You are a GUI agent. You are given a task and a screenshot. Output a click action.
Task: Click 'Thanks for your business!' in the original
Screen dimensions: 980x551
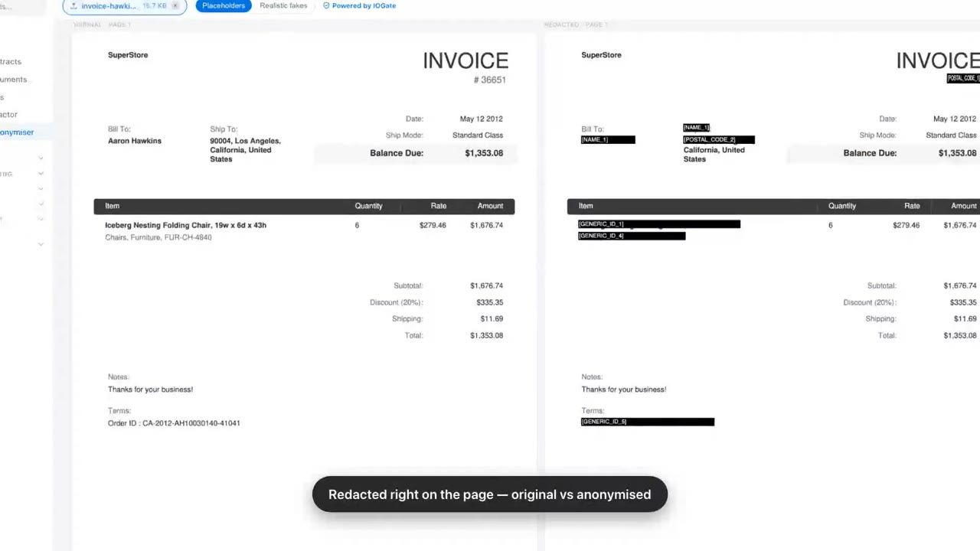[150, 390]
